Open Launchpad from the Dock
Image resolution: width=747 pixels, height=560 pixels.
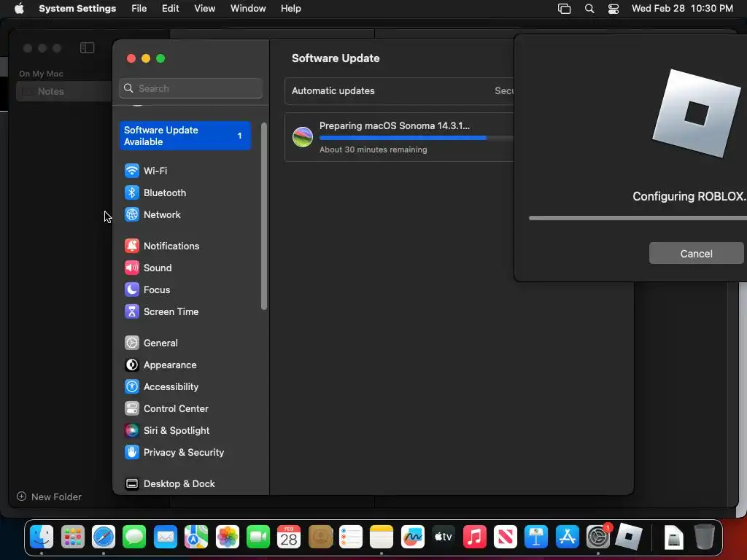[72, 537]
